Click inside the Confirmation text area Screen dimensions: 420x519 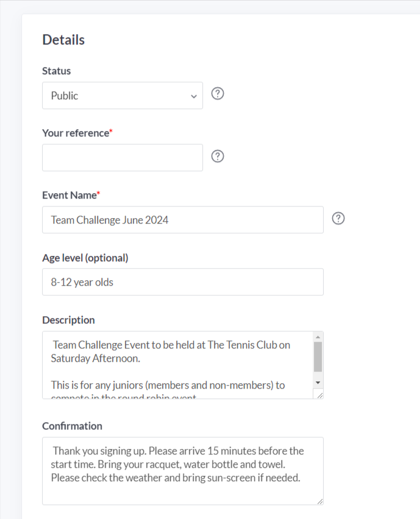pos(183,471)
